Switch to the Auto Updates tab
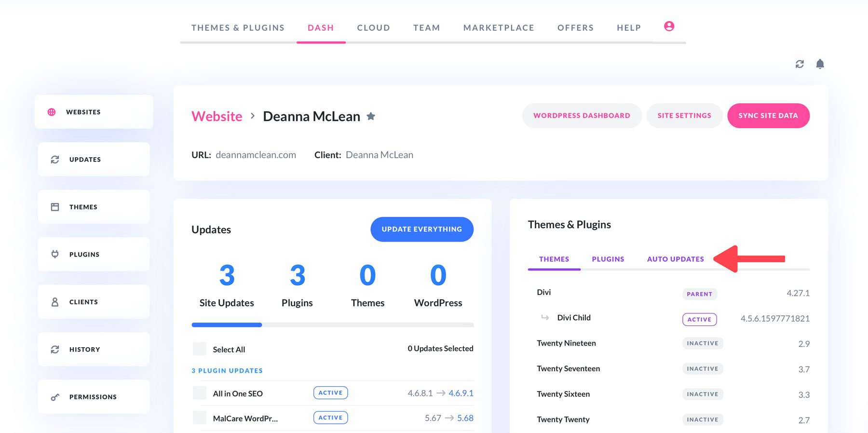This screenshot has width=868, height=433. [676, 259]
